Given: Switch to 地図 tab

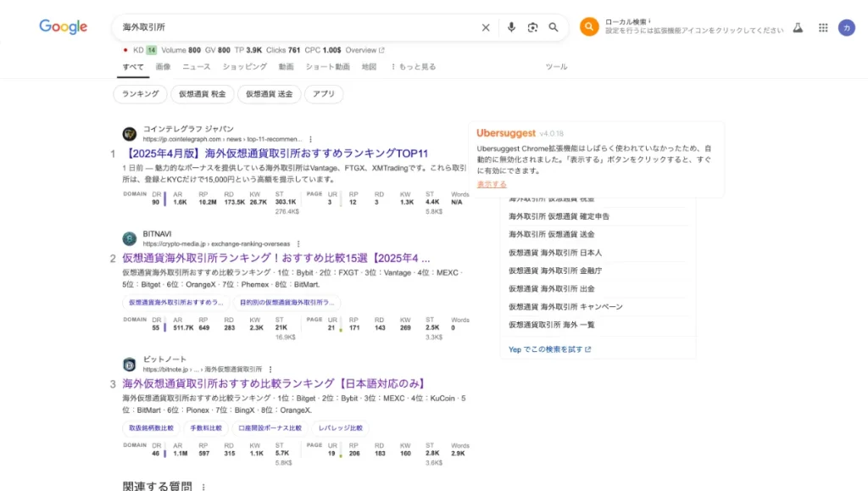Looking at the screenshot, I should click(369, 66).
